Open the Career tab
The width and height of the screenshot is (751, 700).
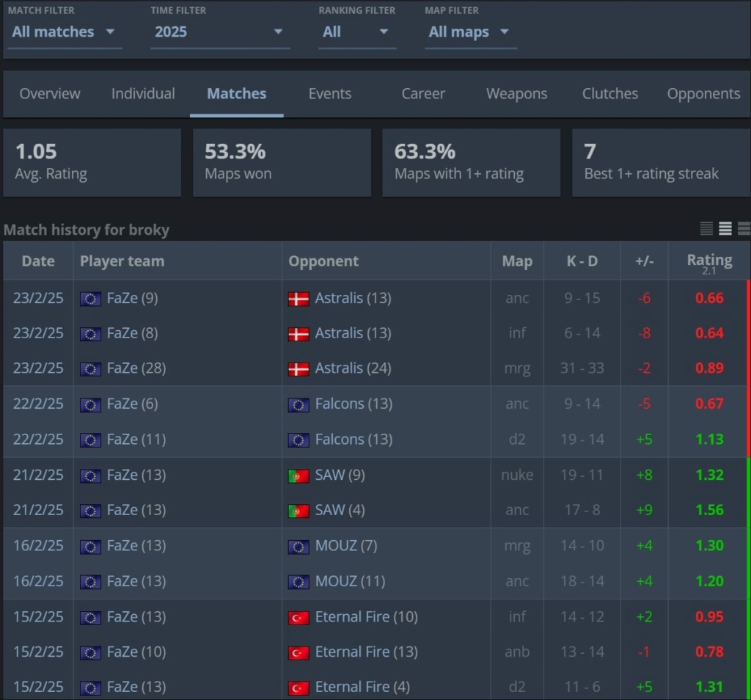[423, 93]
